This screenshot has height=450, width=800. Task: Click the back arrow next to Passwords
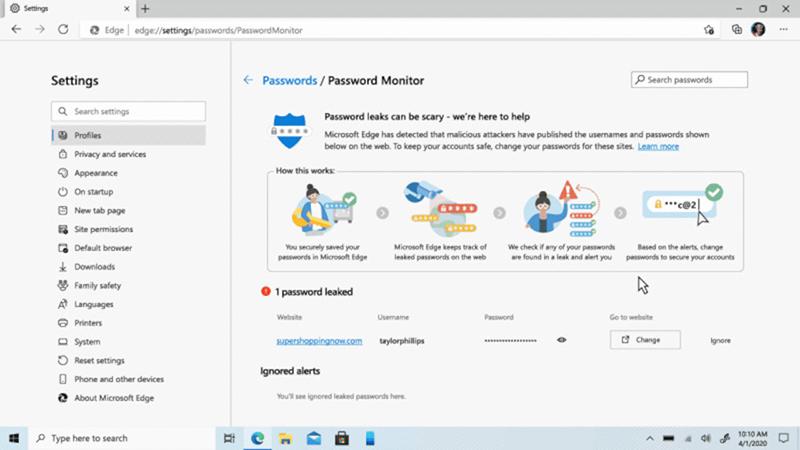tap(248, 80)
